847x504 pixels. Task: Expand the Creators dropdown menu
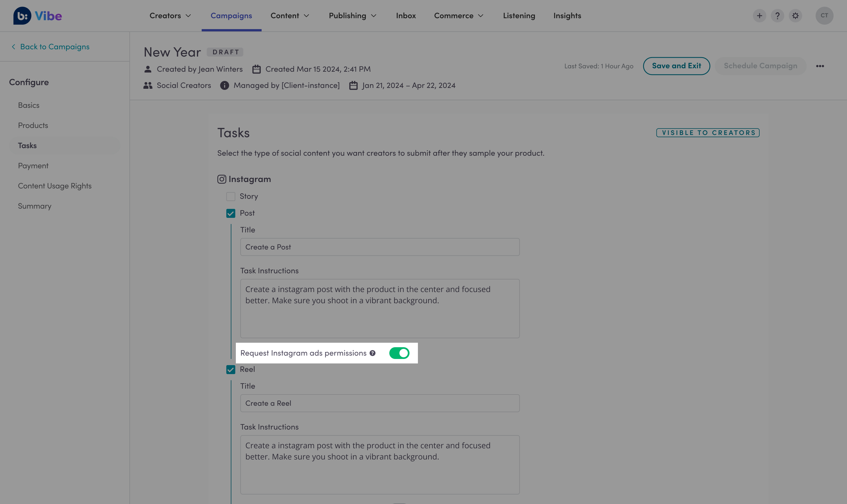[x=170, y=16]
